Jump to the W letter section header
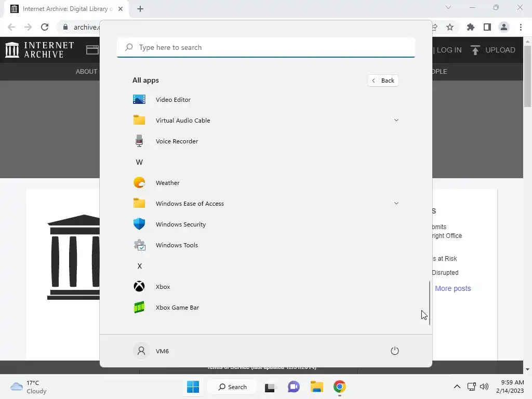The height and width of the screenshot is (399, 532). 139,162
